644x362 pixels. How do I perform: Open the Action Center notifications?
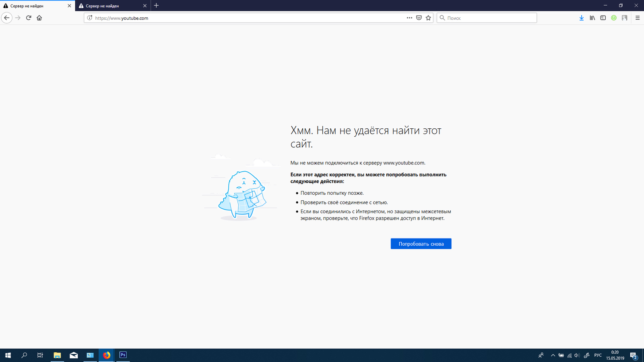coord(634,356)
